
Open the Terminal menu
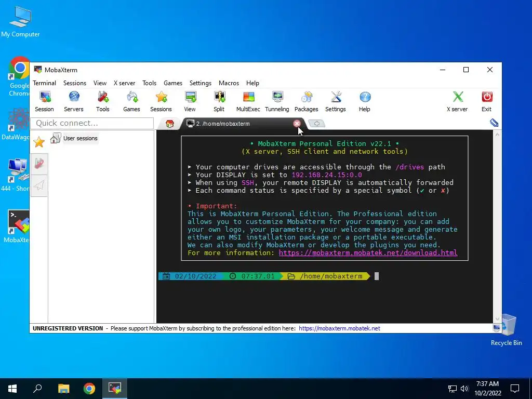[45, 83]
